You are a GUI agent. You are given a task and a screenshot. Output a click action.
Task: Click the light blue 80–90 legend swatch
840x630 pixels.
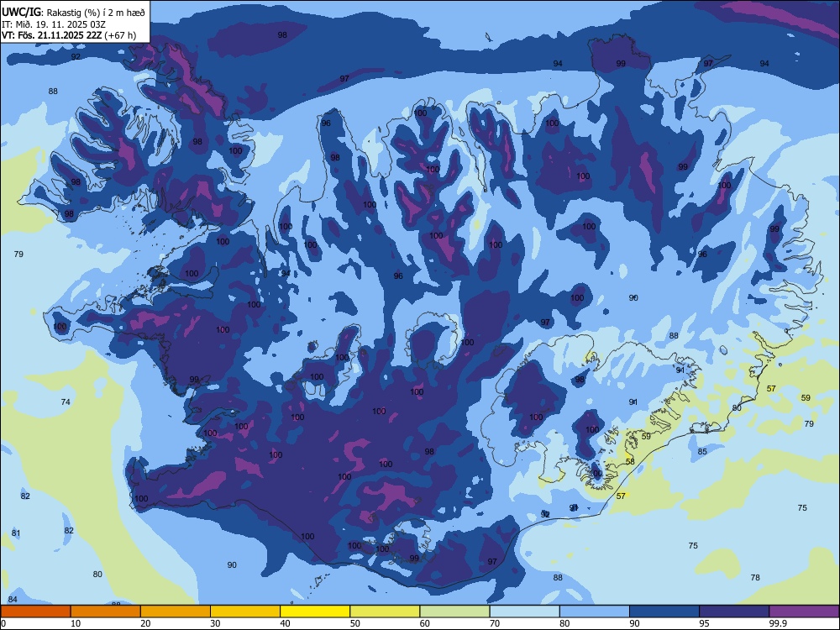click(595, 612)
